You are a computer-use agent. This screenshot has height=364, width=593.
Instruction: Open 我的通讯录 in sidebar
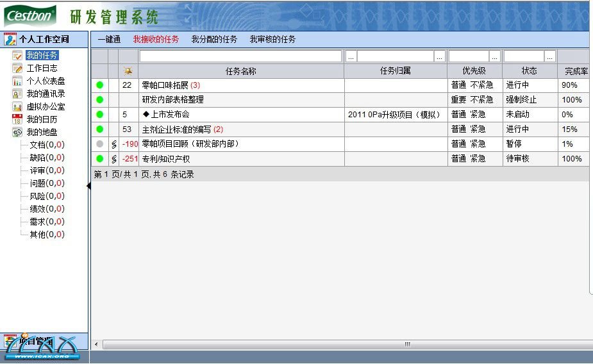click(46, 94)
